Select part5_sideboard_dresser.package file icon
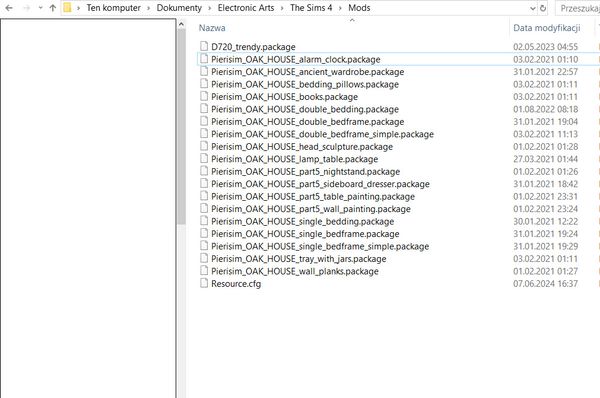Image resolution: width=600 pixels, height=398 pixels. pos(204,184)
